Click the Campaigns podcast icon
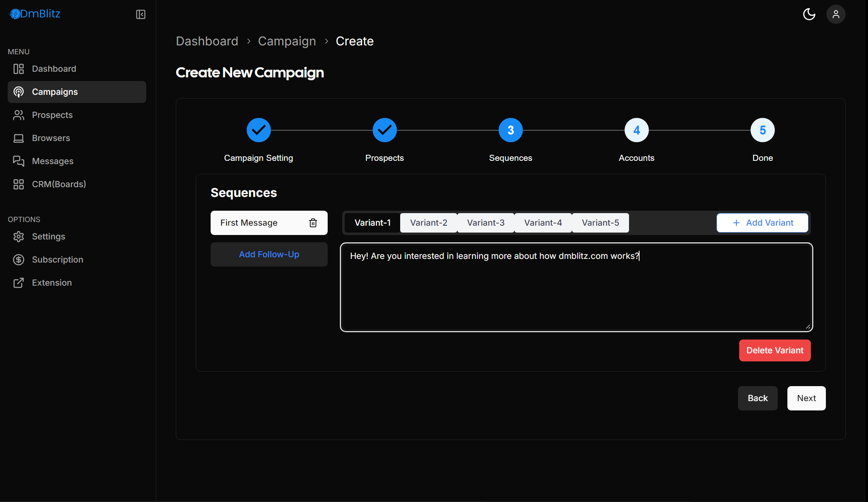 coord(19,92)
